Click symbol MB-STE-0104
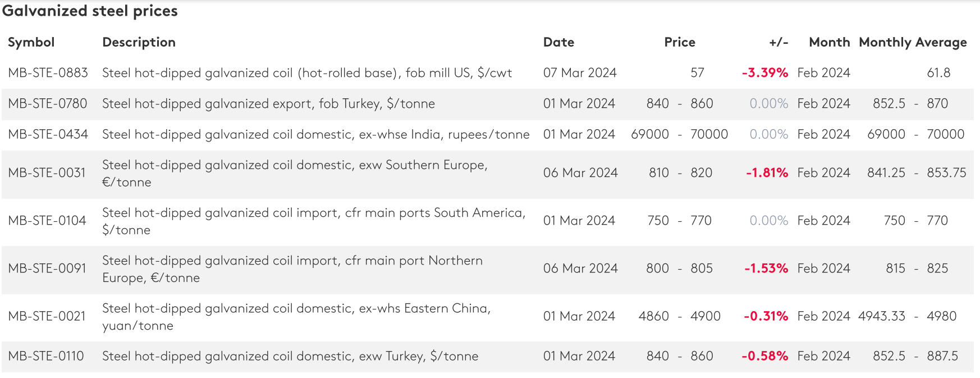Screen dimensions: 980x378 pos(47,221)
